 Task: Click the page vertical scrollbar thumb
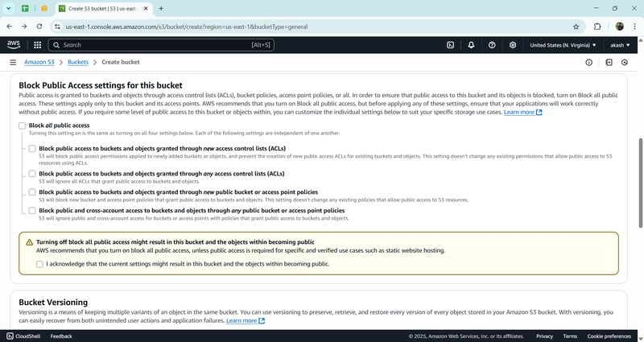point(640,183)
